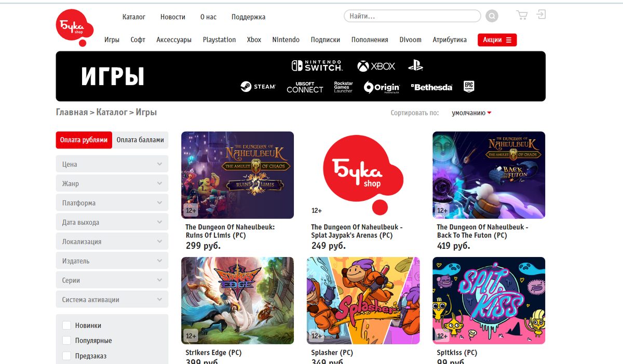Go to the Софт category
The width and height of the screenshot is (623, 364).
(x=138, y=39)
